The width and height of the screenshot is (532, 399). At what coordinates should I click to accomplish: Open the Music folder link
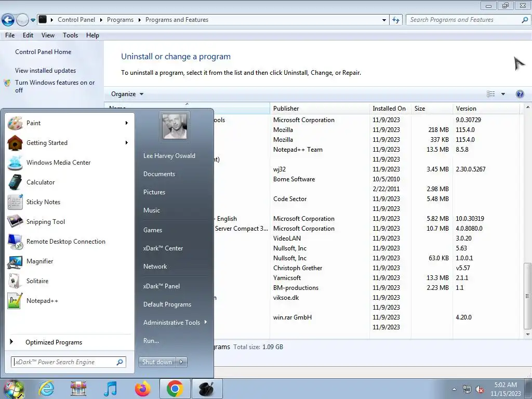pyautogui.click(x=151, y=210)
